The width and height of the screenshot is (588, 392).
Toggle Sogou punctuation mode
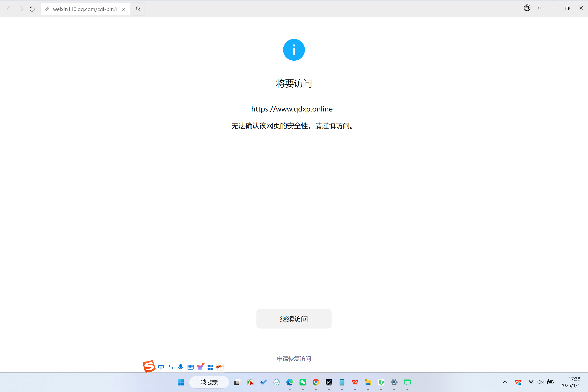tap(171, 367)
